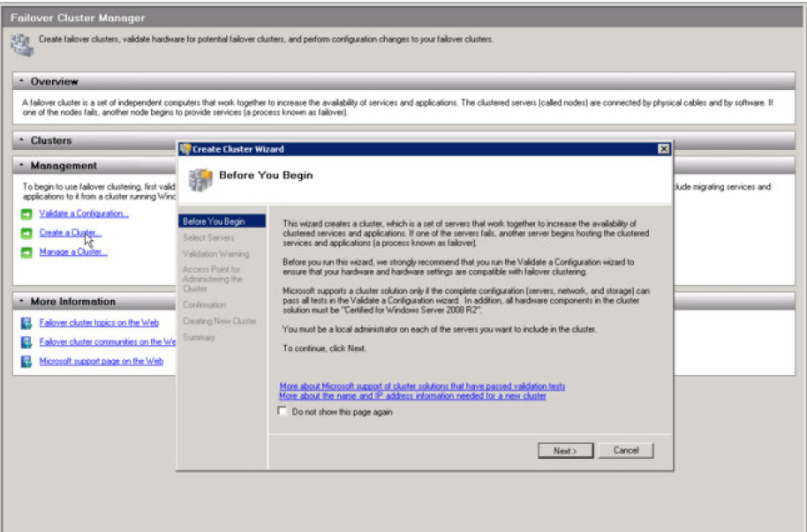Collapse the Clusters section
The width and height of the screenshot is (807, 532).
point(21,140)
